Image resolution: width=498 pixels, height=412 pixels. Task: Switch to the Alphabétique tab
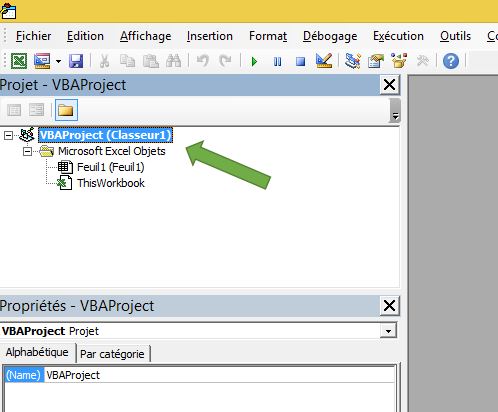(x=37, y=352)
